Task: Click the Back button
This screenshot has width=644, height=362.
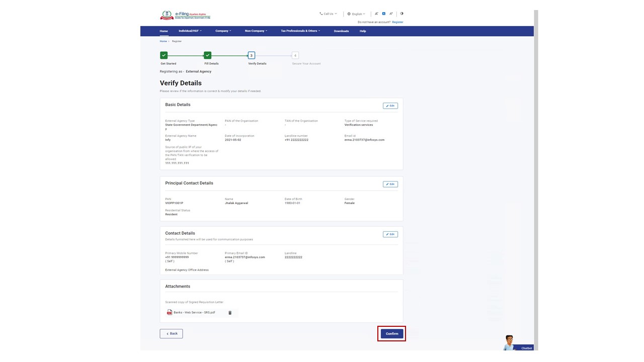Action: pos(171,334)
